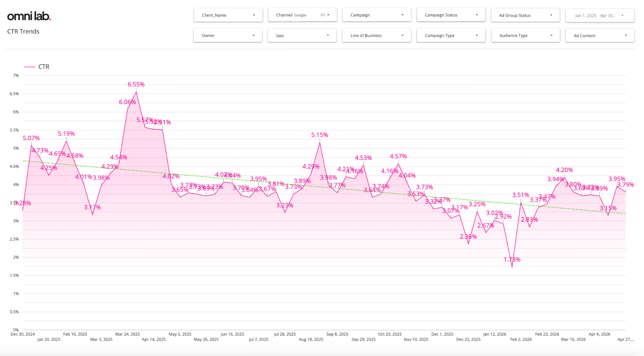The width and height of the screenshot is (644, 356).
Task: Click the Ad Content arrow icon
Action: pyautogui.click(x=626, y=36)
